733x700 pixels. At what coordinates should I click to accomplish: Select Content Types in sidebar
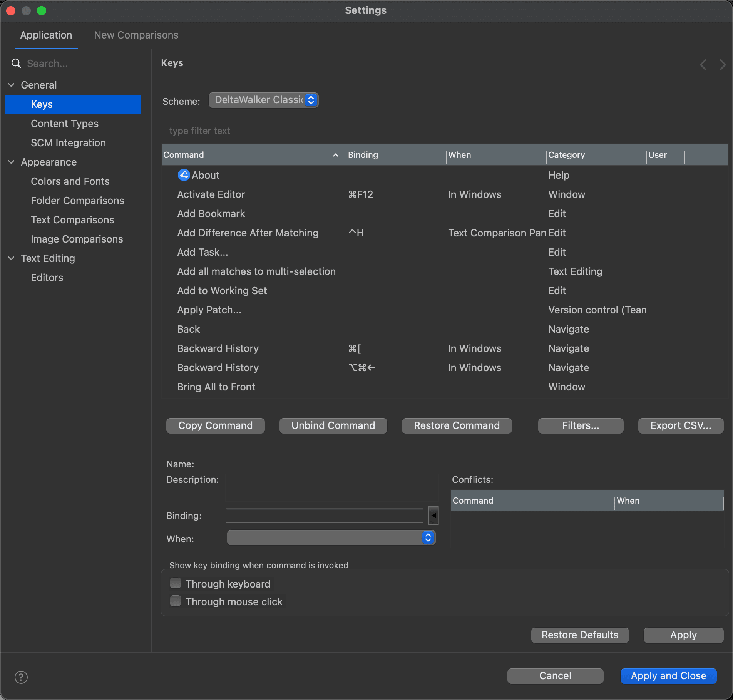65,124
